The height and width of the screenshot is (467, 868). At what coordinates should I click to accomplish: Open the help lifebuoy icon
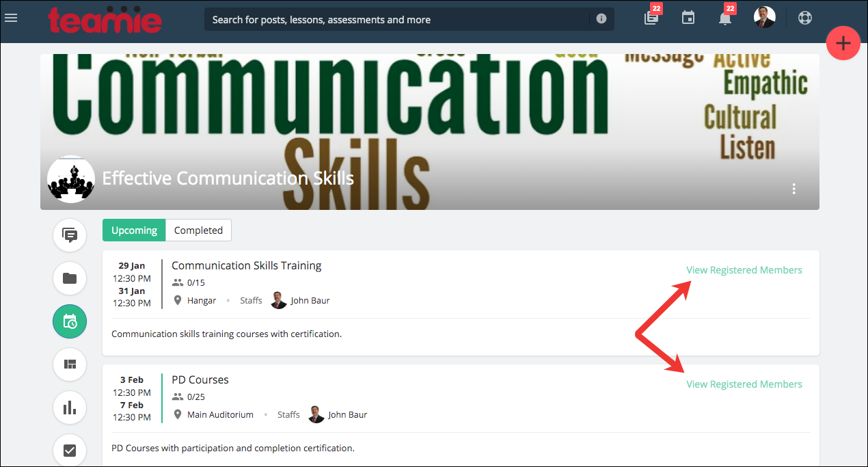point(805,18)
